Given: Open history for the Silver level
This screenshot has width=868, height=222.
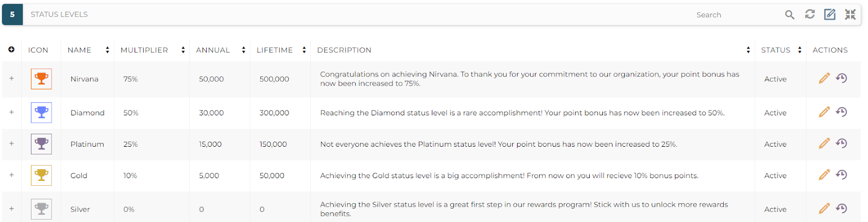Looking at the screenshot, I should tap(841, 208).
